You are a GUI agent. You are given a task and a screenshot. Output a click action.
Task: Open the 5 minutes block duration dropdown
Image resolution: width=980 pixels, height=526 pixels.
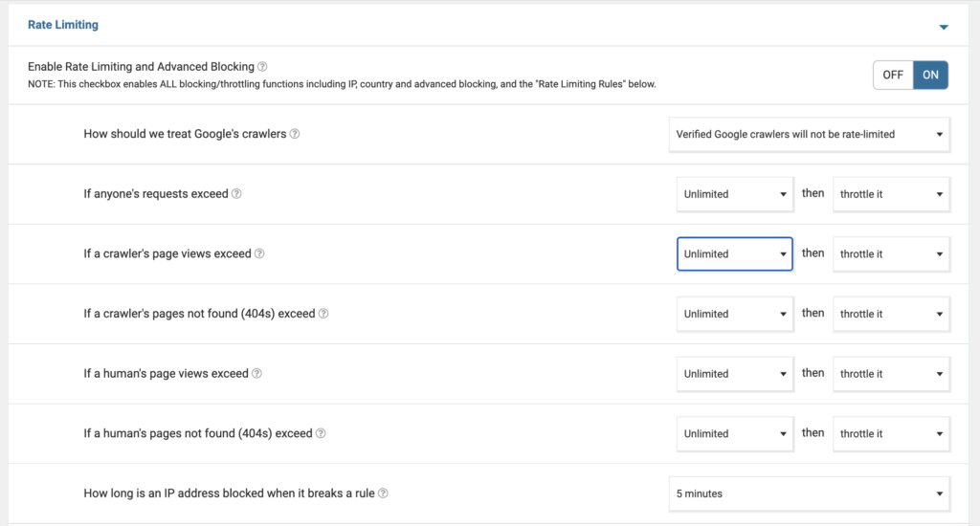click(x=809, y=493)
